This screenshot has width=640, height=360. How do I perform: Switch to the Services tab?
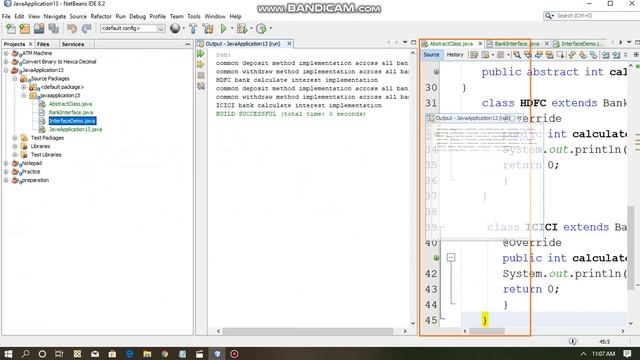pyautogui.click(x=73, y=44)
